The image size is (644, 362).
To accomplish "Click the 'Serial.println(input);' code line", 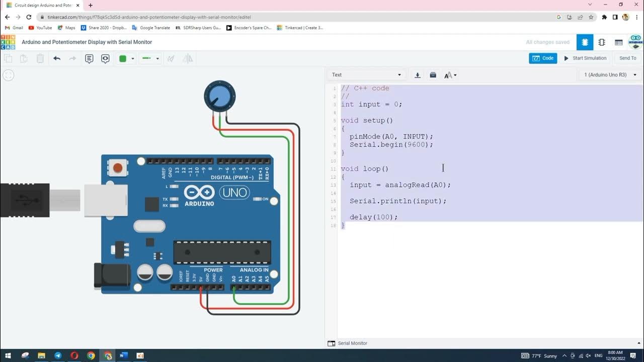I will click(398, 201).
